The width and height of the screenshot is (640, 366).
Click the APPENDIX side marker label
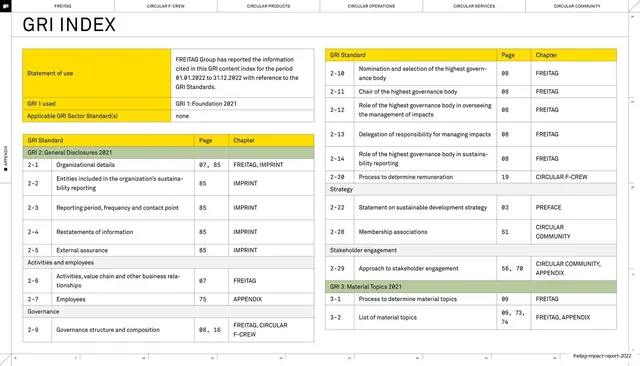click(x=6, y=158)
